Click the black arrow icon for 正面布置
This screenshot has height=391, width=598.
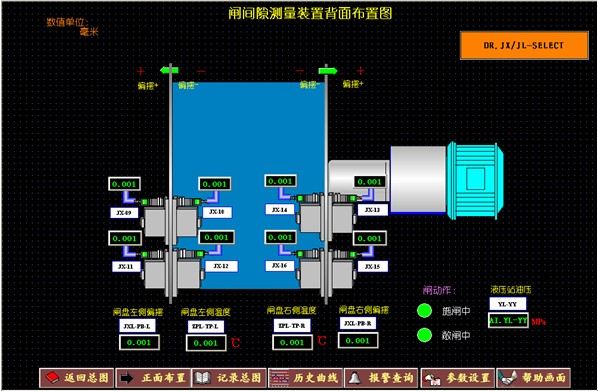[127, 378]
